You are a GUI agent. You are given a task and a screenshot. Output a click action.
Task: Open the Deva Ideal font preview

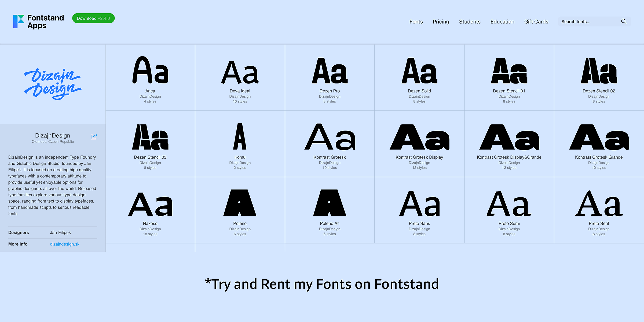click(240, 78)
